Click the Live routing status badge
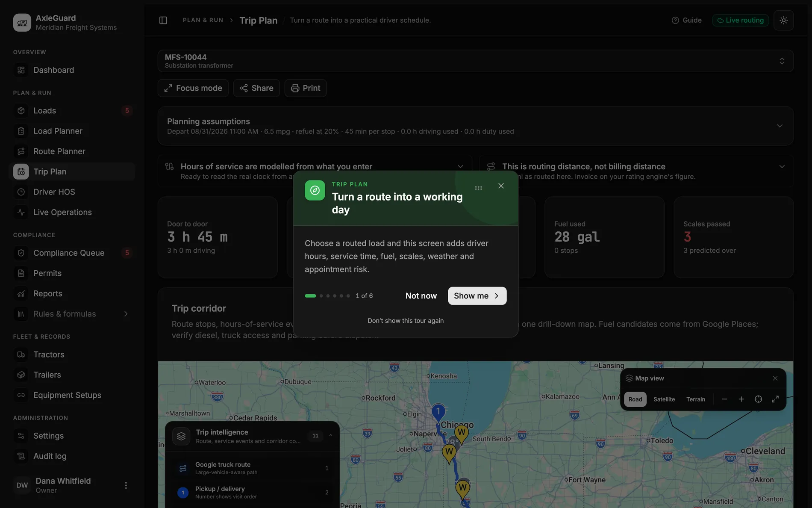 coord(740,20)
